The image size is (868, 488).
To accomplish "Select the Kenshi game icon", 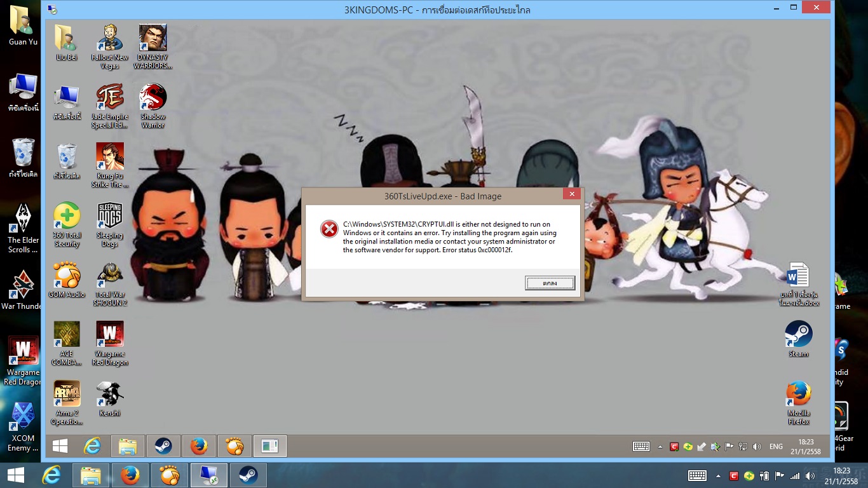I will click(x=110, y=398).
